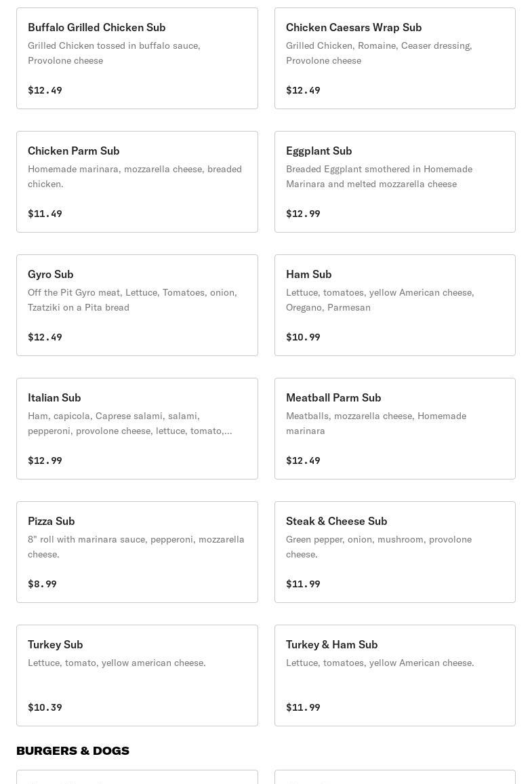Image resolution: width=532 pixels, height=784 pixels.
Task: Select the Chicken Caesars Wrap Sub card
Action: [394, 58]
